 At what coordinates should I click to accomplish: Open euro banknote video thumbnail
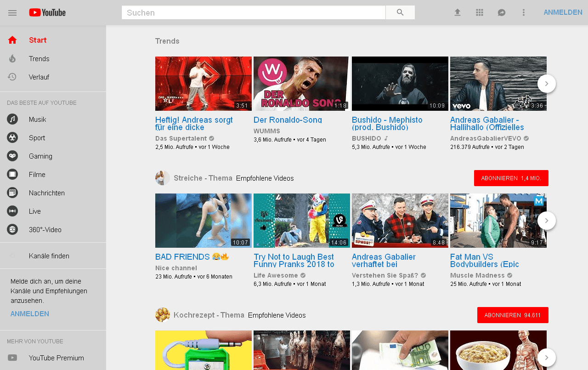click(x=400, y=350)
